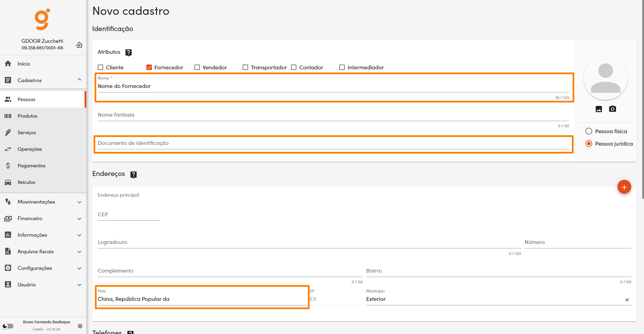Click the Financeiro money icon
This screenshot has width=644, height=334.
point(8,218)
